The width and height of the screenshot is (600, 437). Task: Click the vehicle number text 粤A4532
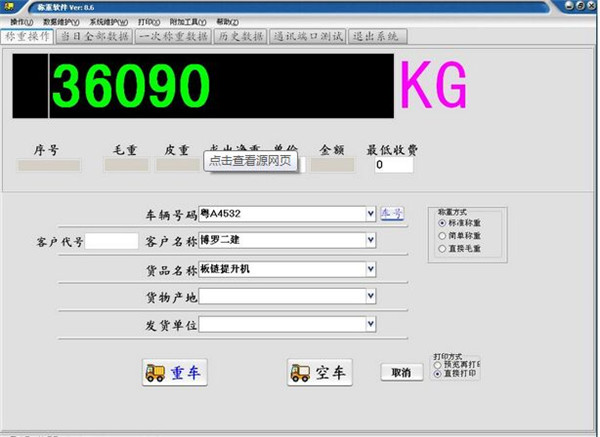[221, 214]
